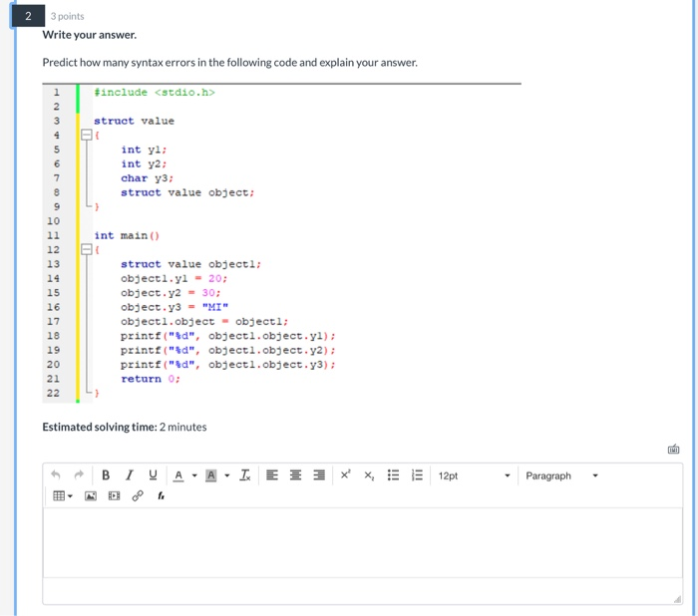Collapse the struct value code block
This screenshot has width=698, height=616.
coord(87,135)
